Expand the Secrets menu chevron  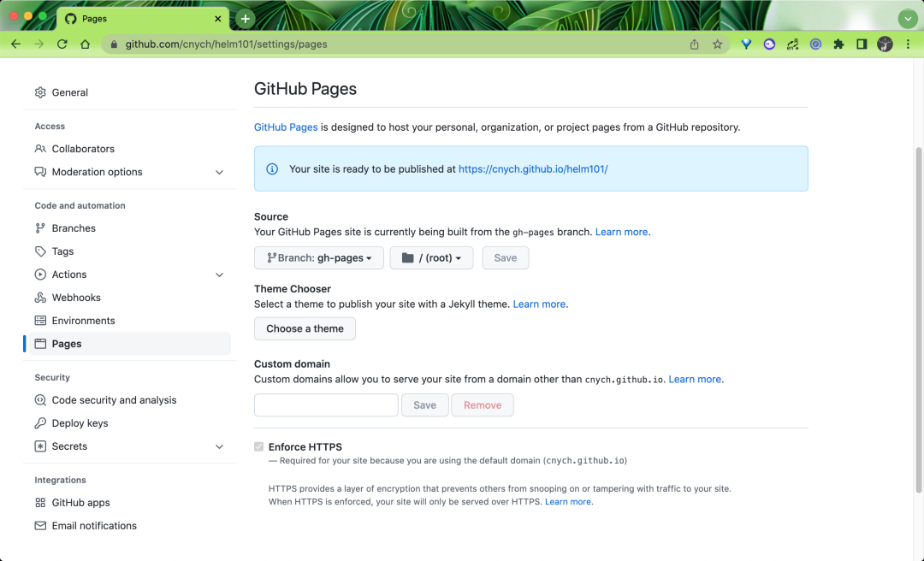coord(219,446)
